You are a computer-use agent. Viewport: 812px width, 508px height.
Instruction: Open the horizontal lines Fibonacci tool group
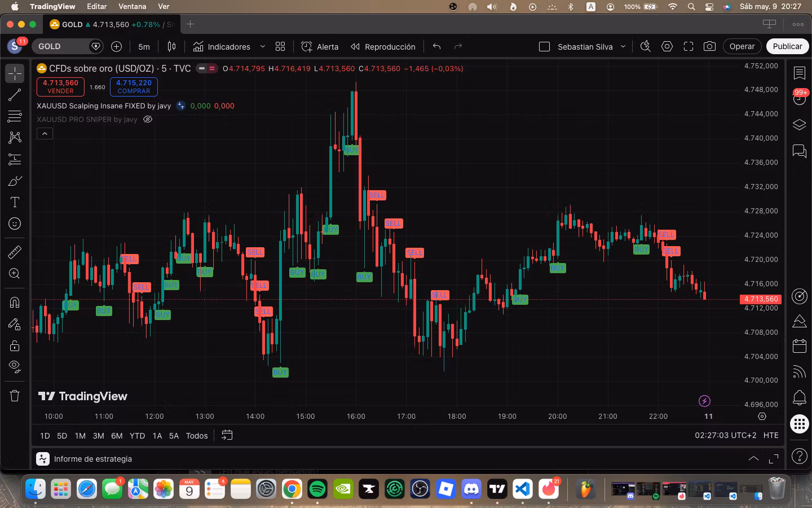tap(15, 116)
